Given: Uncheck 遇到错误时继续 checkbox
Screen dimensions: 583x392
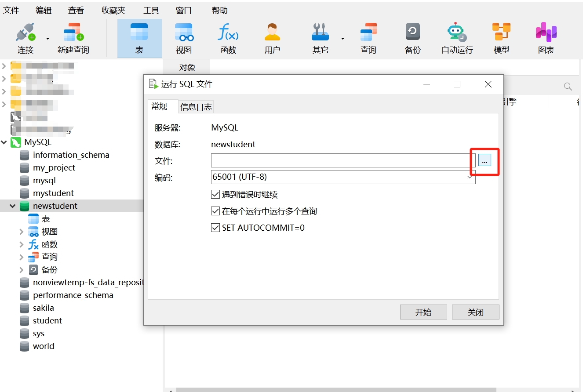Looking at the screenshot, I should [215, 194].
